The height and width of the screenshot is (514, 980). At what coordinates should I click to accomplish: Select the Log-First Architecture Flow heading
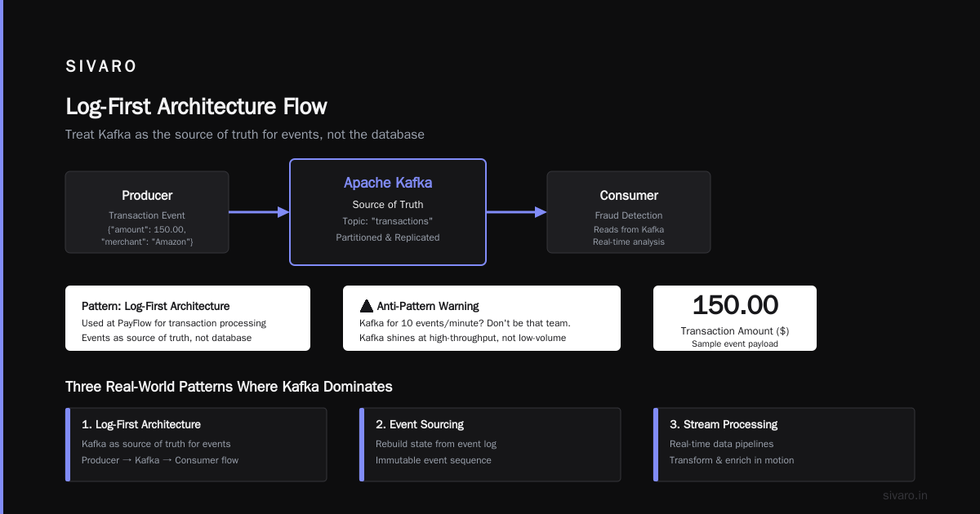[196, 107]
